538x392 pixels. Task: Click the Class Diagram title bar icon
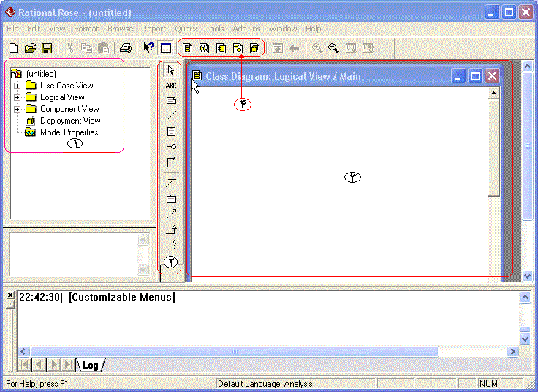pyautogui.click(x=197, y=75)
